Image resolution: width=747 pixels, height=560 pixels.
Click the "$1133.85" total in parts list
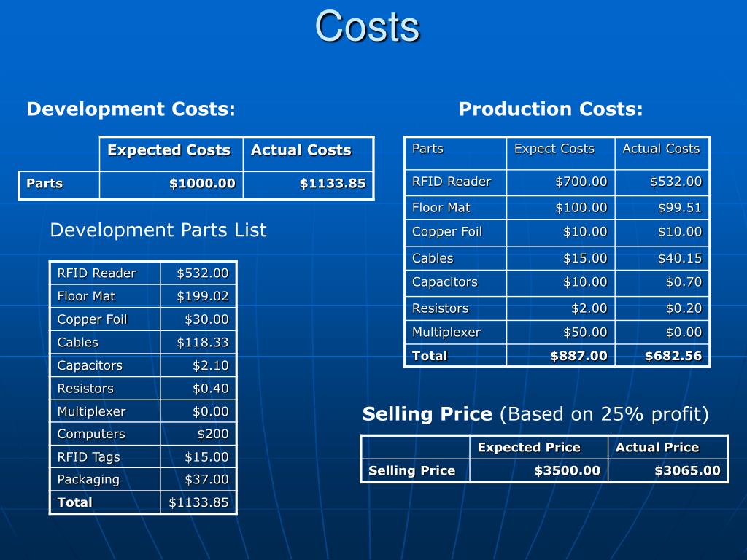click(x=198, y=502)
